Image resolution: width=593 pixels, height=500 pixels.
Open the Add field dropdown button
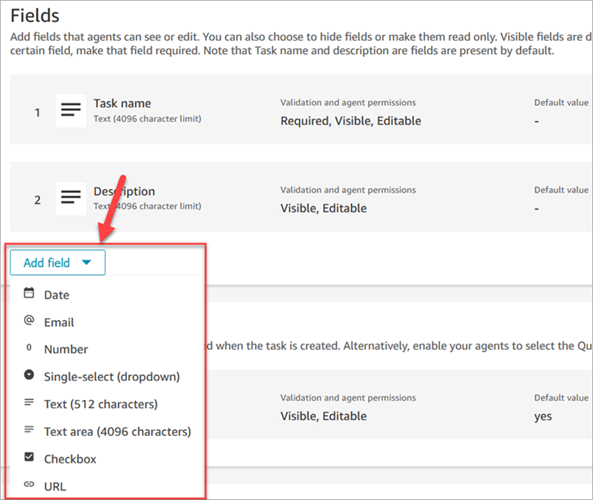(57, 262)
